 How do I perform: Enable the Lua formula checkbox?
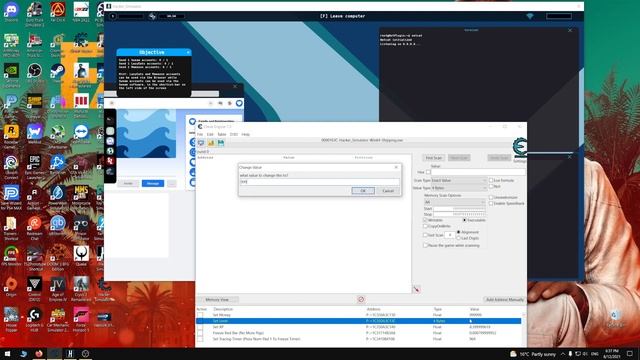[491, 180]
